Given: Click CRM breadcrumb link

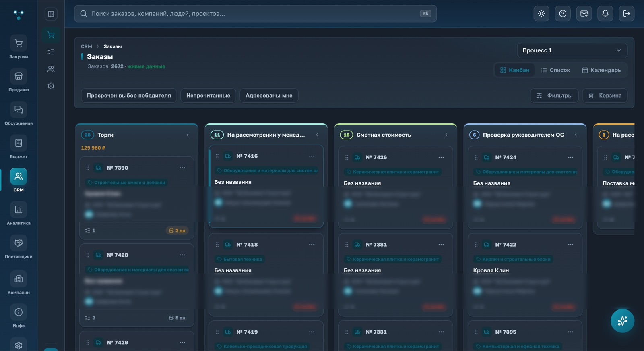Looking at the screenshot, I should click(87, 46).
